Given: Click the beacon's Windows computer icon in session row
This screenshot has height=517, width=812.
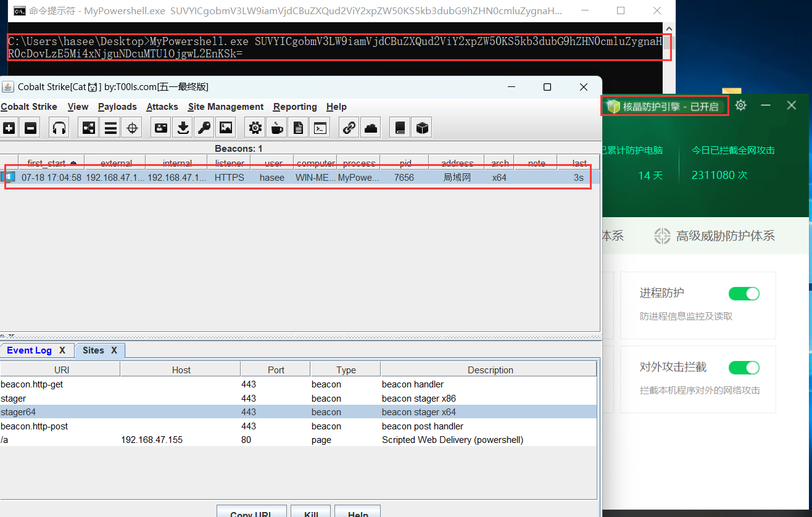Looking at the screenshot, I should click(x=9, y=177).
